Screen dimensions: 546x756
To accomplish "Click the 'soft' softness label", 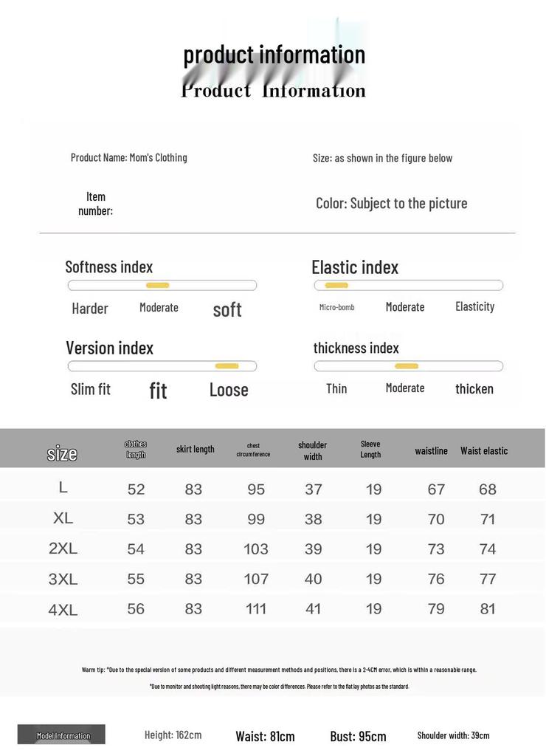I will coord(227,310).
